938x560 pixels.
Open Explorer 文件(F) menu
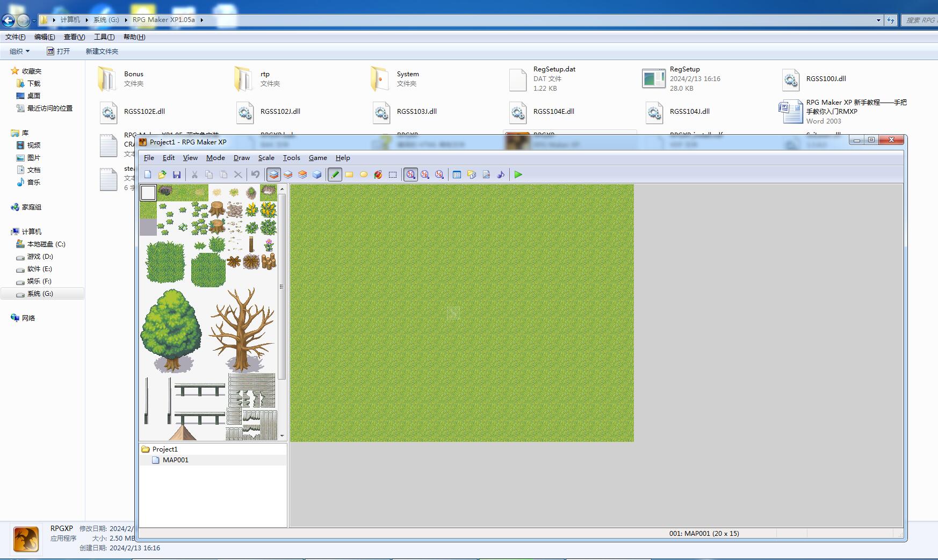click(15, 37)
